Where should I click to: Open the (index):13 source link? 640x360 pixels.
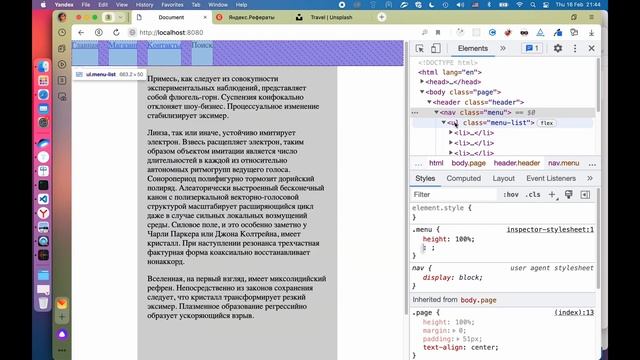574,313
